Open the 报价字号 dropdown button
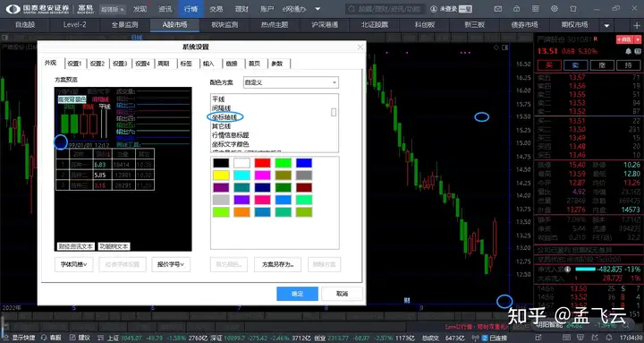 [171, 264]
